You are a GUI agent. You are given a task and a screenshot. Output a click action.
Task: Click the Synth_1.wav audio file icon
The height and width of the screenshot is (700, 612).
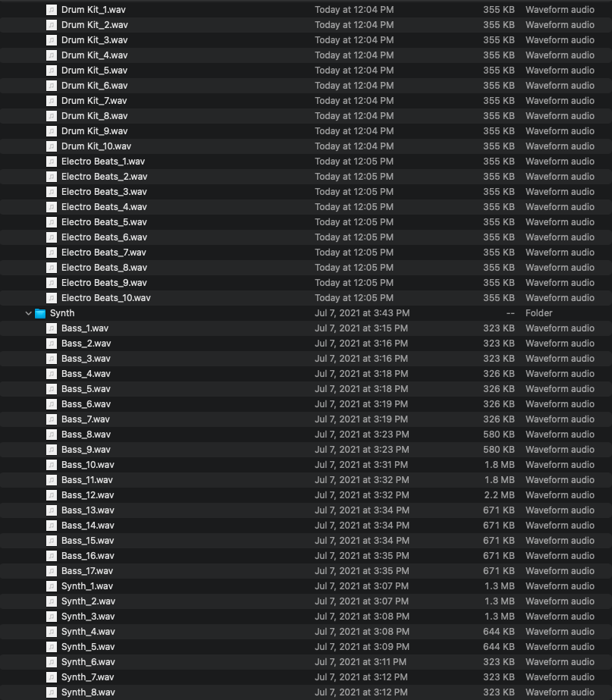pyautogui.click(x=52, y=586)
